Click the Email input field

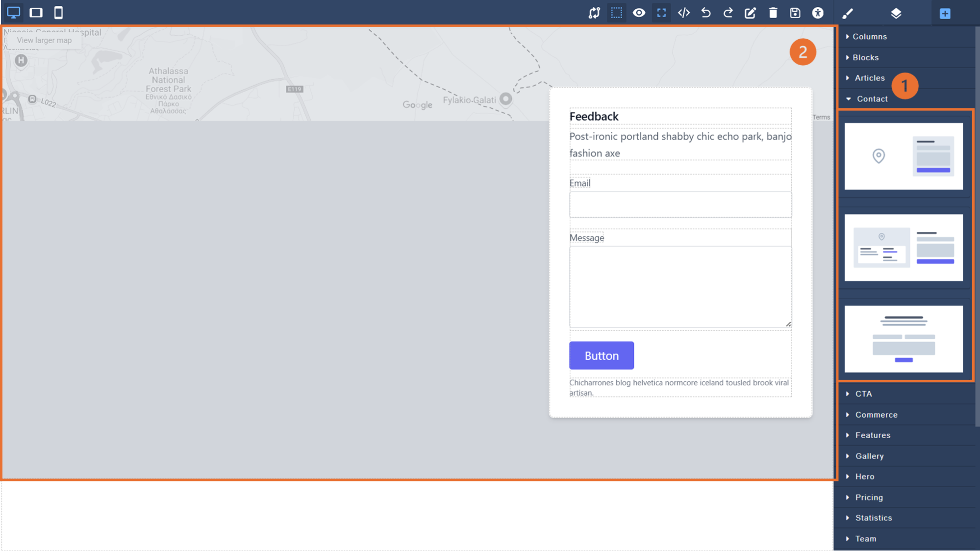680,204
